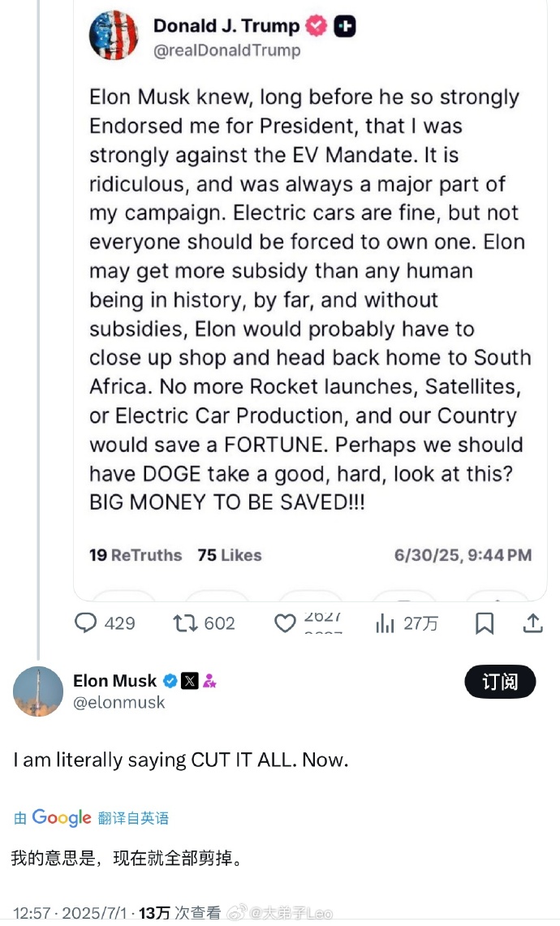The image size is (560, 926).
Task: Click the X affiliation badge beside Elon Musk
Action: [x=190, y=680]
